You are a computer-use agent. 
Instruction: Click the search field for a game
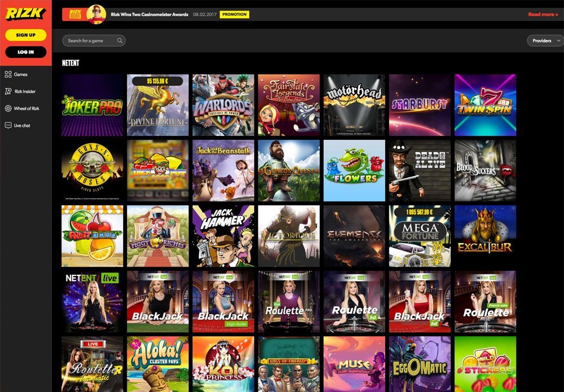click(x=94, y=41)
